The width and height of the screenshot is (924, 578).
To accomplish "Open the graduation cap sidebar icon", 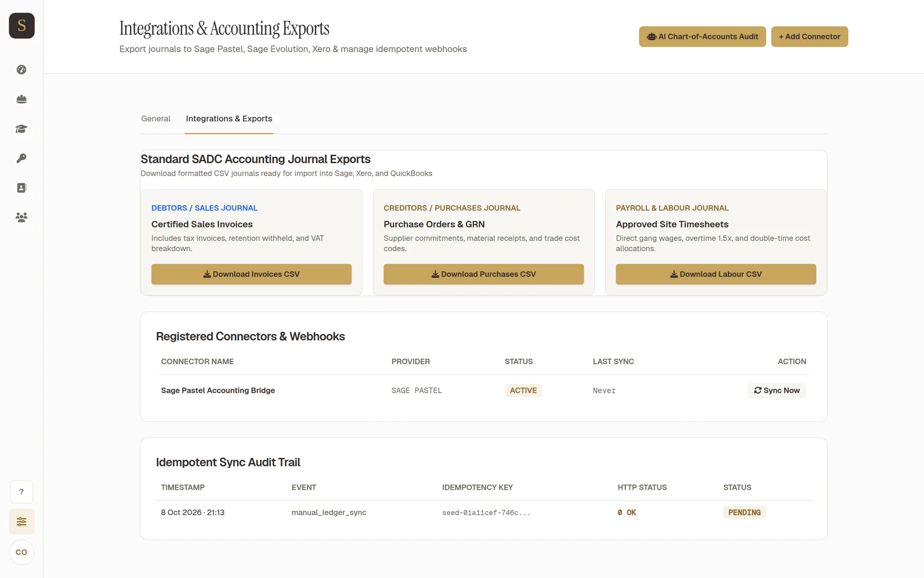I will tap(22, 129).
